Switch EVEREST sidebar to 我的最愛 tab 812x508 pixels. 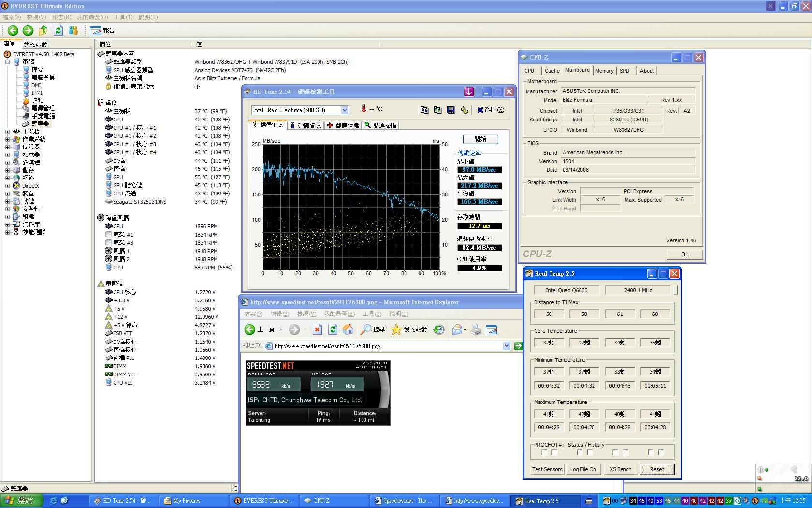coord(35,44)
